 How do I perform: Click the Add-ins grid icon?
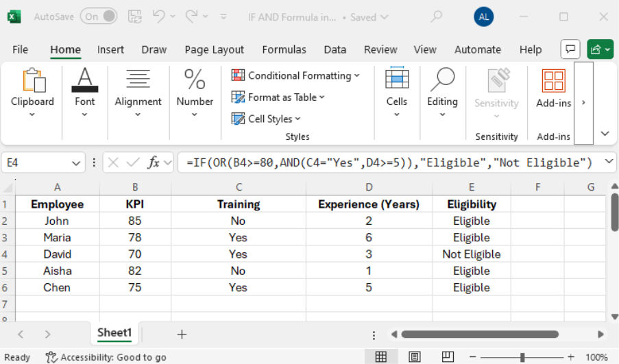point(553,80)
